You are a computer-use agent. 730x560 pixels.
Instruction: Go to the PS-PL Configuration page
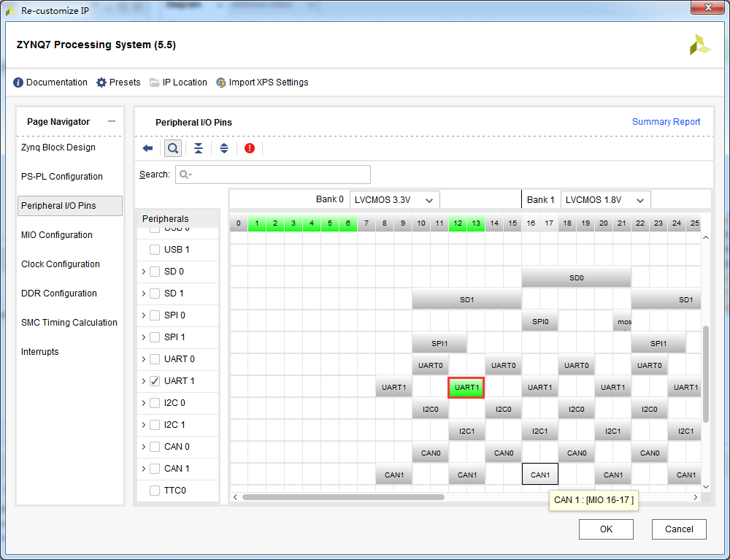(x=62, y=177)
